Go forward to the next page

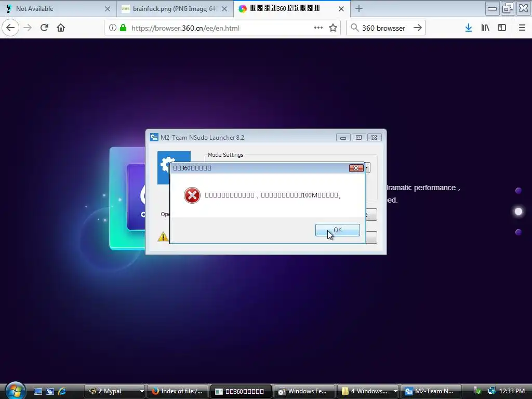coord(28,28)
